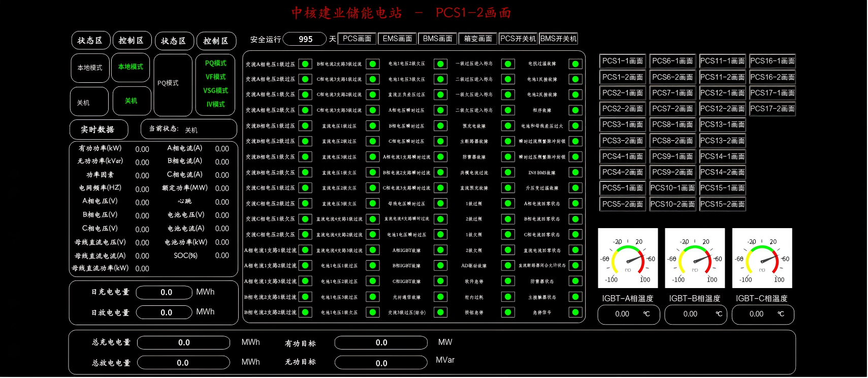Click the 光纤通信故障 indicator lamp
This screenshot has width=868, height=378.
pos(440,297)
